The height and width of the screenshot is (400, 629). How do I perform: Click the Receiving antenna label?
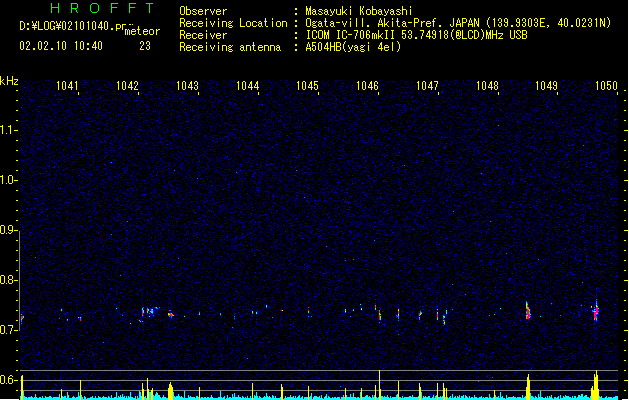click(230, 47)
